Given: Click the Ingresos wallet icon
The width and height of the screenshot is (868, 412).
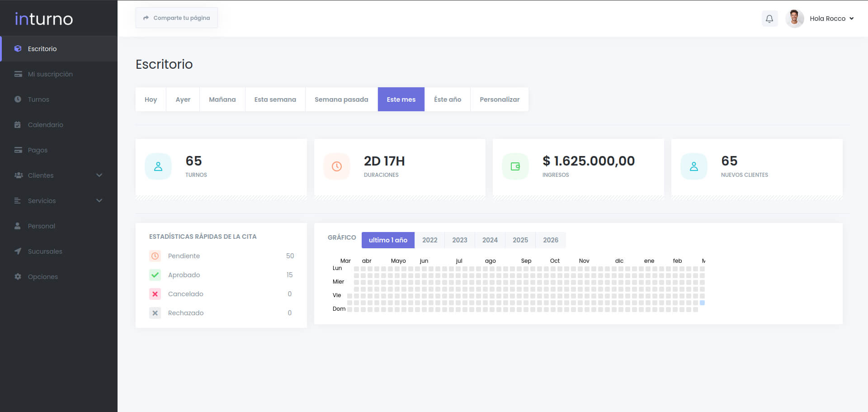Looking at the screenshot, I should point(515,166).
